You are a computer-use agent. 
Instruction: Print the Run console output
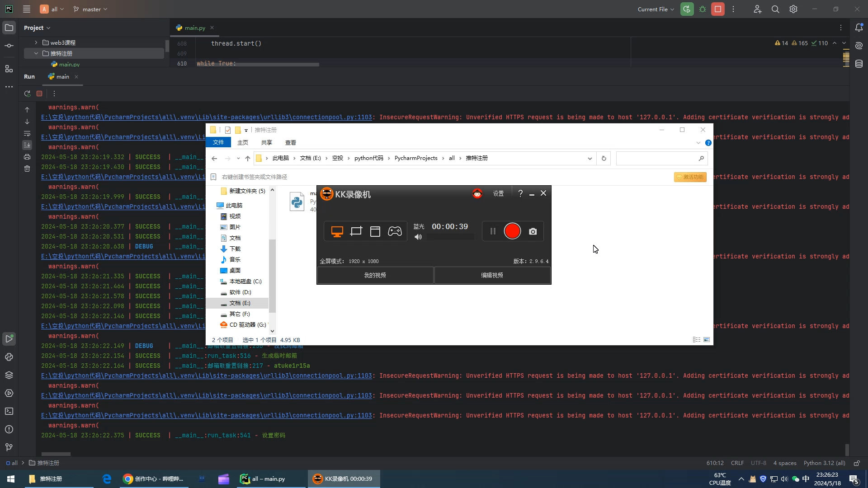click(x=27, y=157)
